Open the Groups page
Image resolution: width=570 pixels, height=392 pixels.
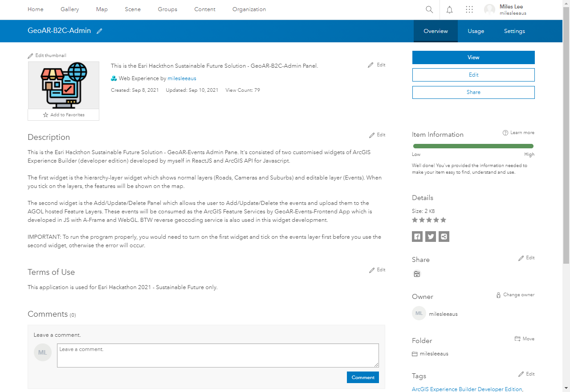(167, 9)
